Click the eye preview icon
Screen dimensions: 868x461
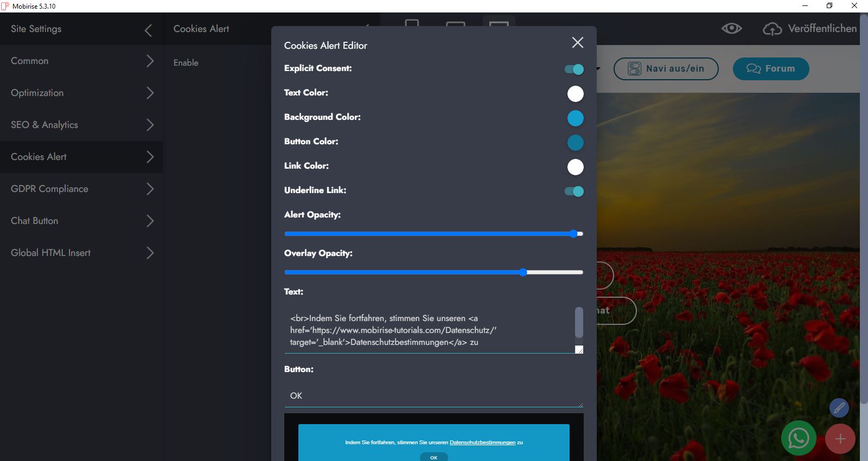point(731,29)
